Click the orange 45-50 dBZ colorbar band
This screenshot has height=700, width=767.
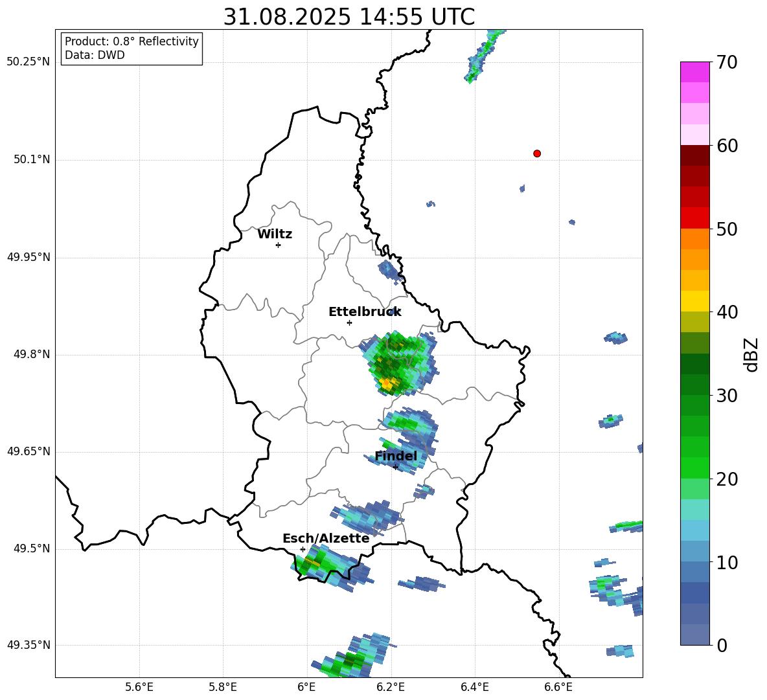pos(694,249)
